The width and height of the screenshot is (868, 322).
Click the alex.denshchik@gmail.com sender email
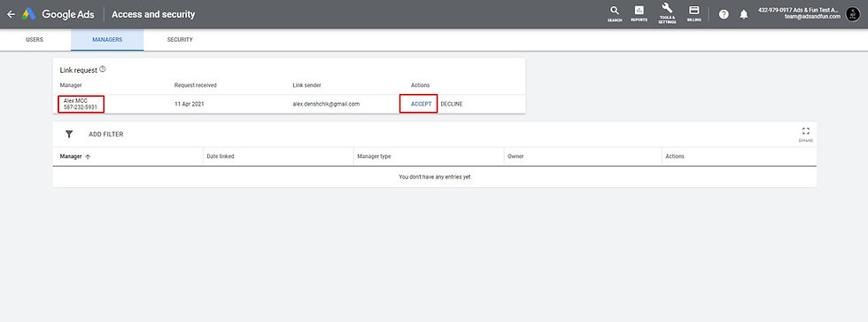[x=327, y=104]
